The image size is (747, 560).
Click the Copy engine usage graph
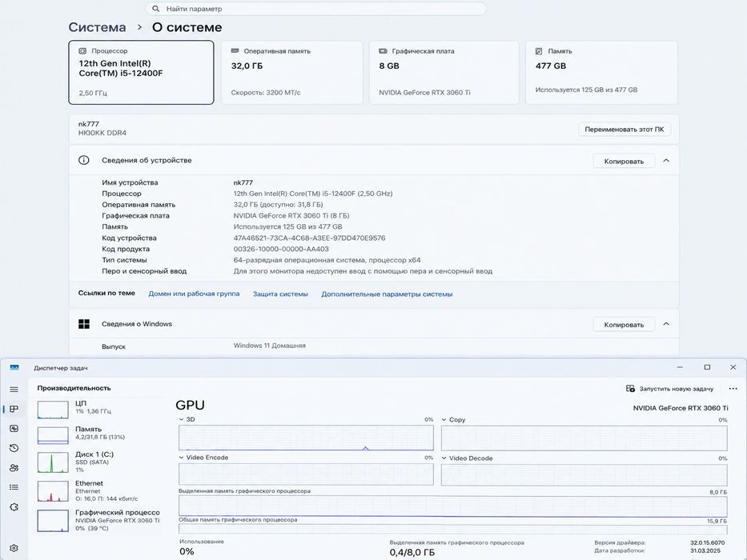[584, 438]
